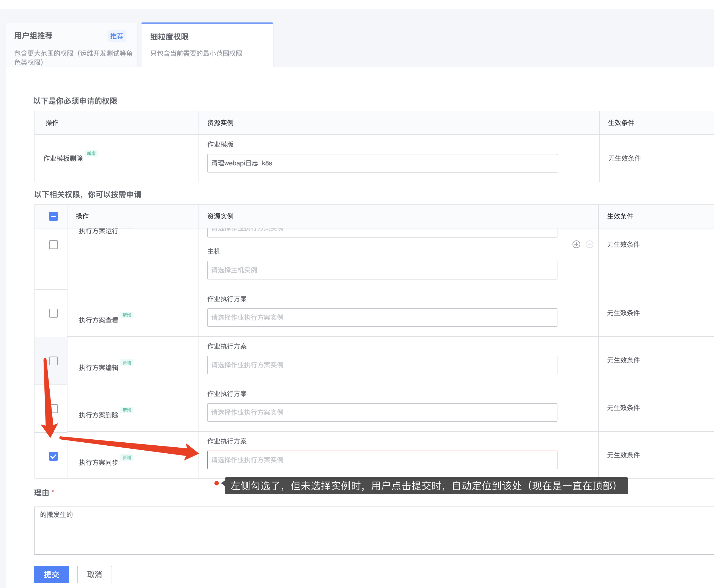Click the 作业执行方案 selector in the 执行方案删除 row
Screen dimensions: 714x588
click(382, 412)
